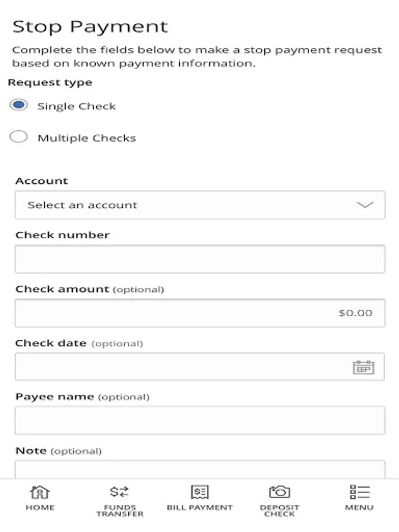Tap the Bill Payment receipt icon
Viewport: 399px width, 532px height.
[200, 492]
